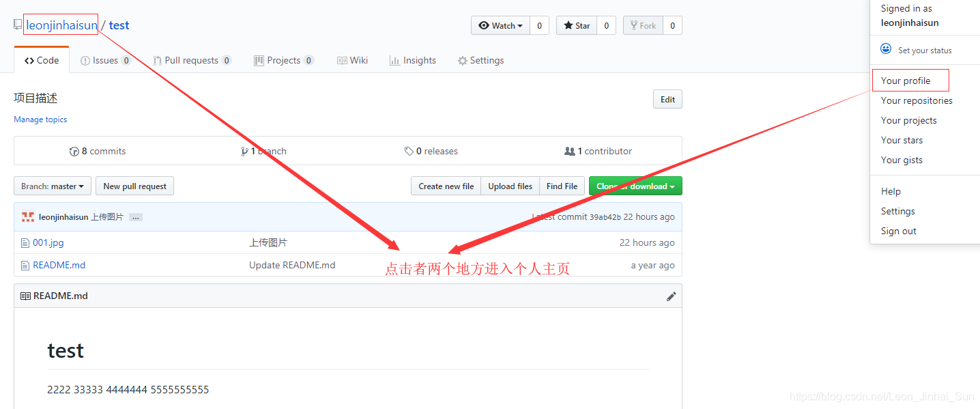Select Your profile in user menu
The image size is (980, 409).
[906, 81]
